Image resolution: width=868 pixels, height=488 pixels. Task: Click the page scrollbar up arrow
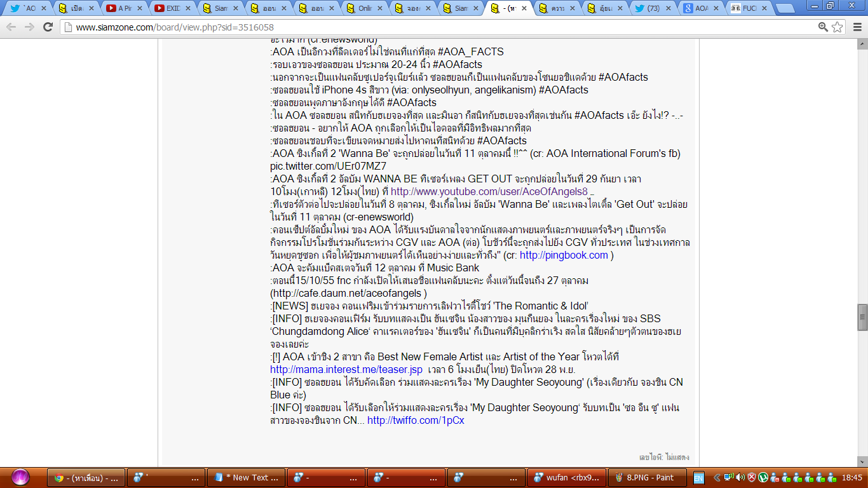(862, 44)
